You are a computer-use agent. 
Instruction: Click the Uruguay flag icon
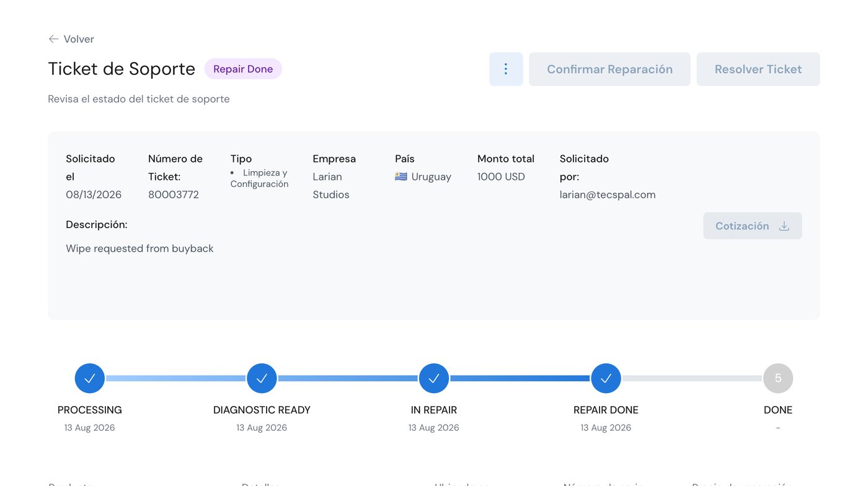tap(401, 177)
